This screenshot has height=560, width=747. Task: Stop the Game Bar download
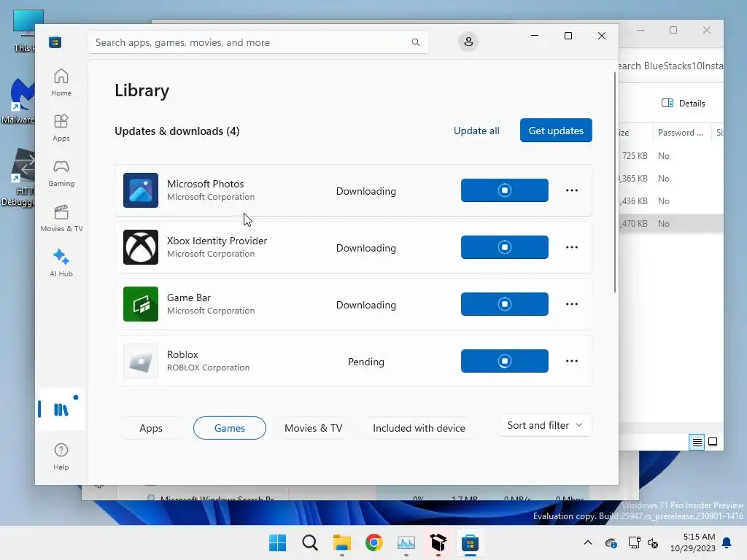pyautogui.click(x=505, y=304)
